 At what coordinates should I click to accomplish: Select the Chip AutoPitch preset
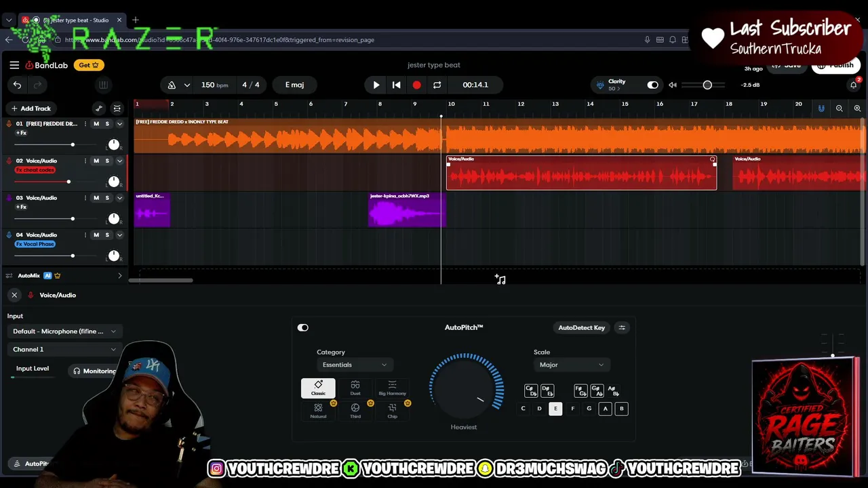tap(392, 411)
